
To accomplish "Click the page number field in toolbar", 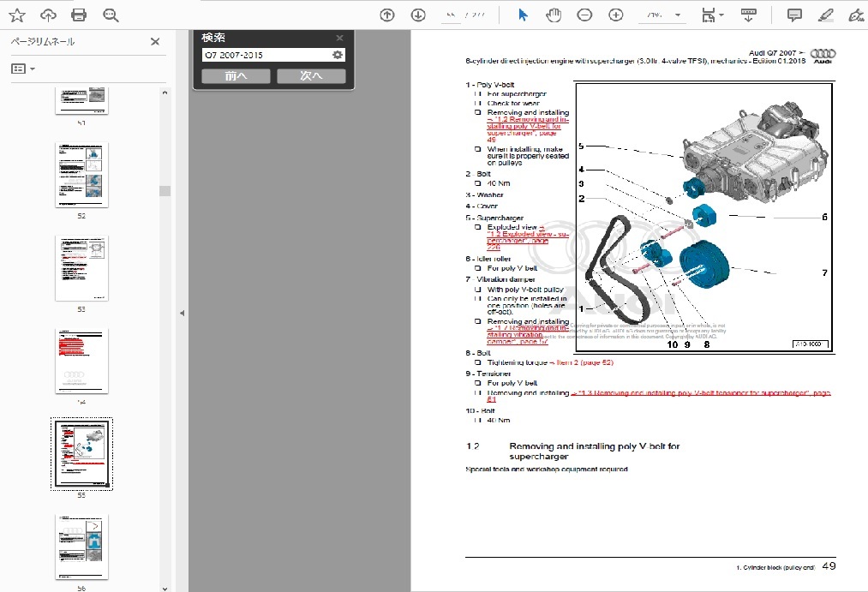I will (x=451, y=15).
